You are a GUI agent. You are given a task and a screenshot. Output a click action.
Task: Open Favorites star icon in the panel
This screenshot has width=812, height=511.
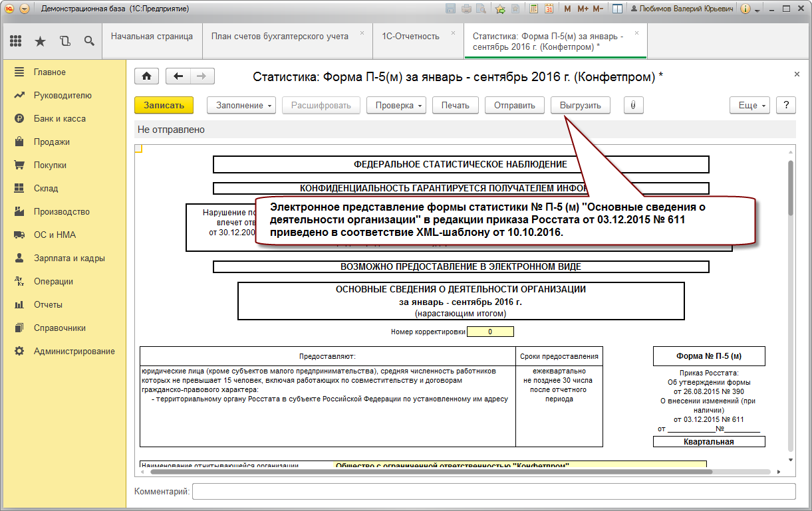pyautogui.click(x=40, y=41)
